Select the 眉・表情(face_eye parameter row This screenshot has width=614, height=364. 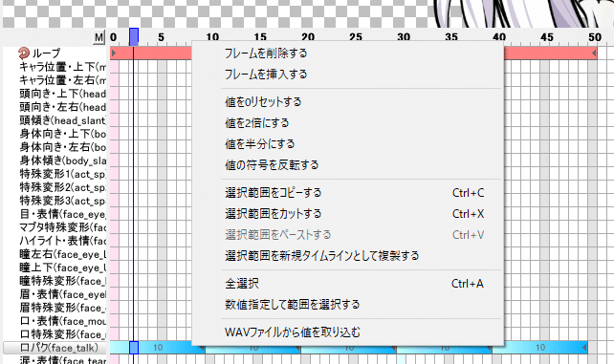click(63, 294)
